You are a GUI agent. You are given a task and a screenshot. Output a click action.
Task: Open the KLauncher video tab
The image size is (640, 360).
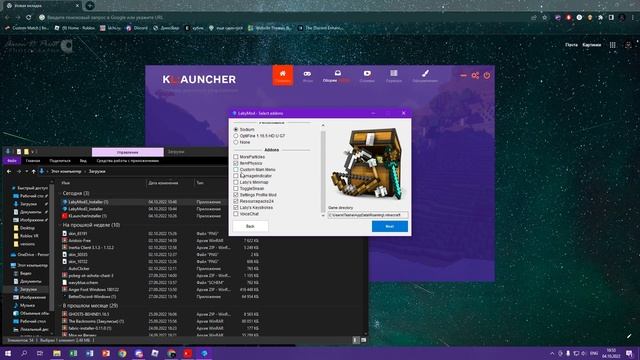[367, 76]
